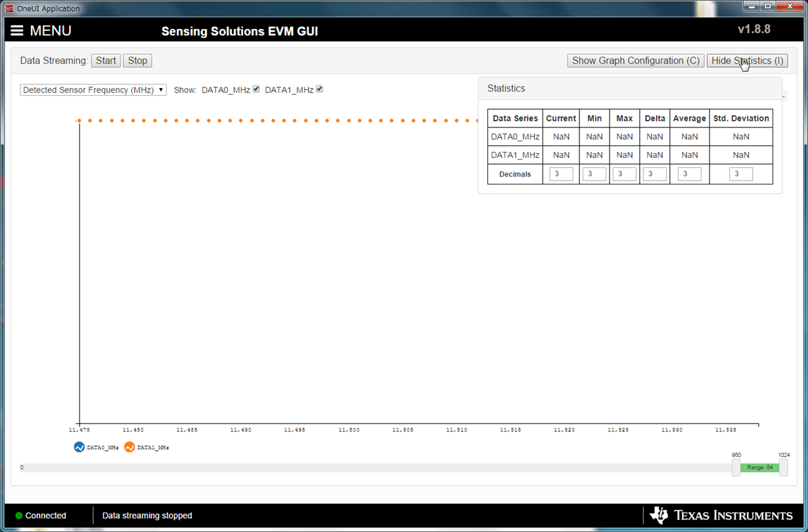Open the Detected Sensor Frequency dropdown
This screenshot has height=532, width=808.
coord(93,90)
